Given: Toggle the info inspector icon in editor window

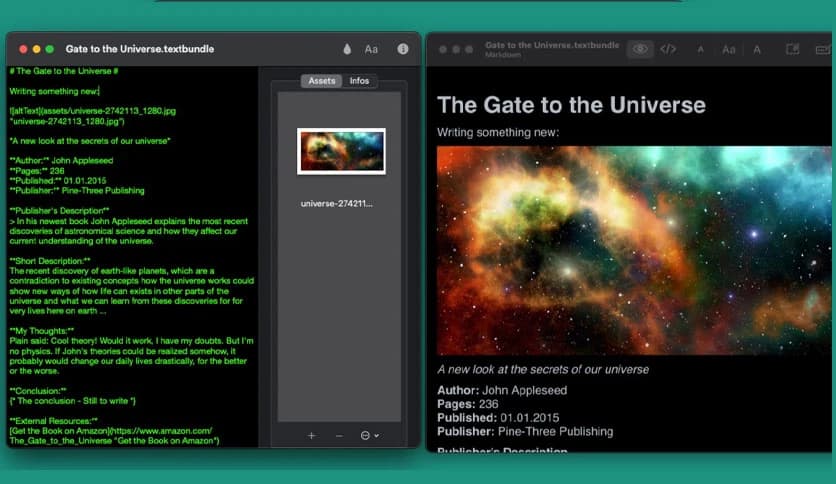Looking at the screenshot, I should [x=403, y=49].
